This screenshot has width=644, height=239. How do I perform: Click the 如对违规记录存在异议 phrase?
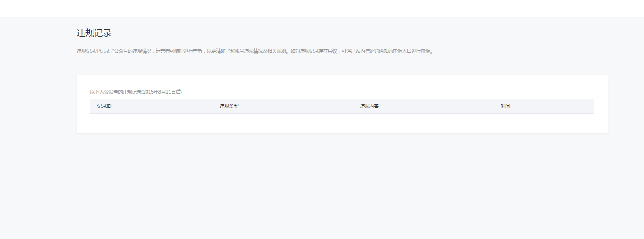tap(314, 51)
